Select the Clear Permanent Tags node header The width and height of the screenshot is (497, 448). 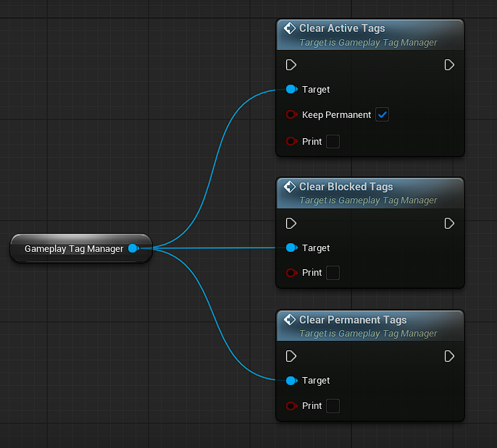tap(353, 320)
